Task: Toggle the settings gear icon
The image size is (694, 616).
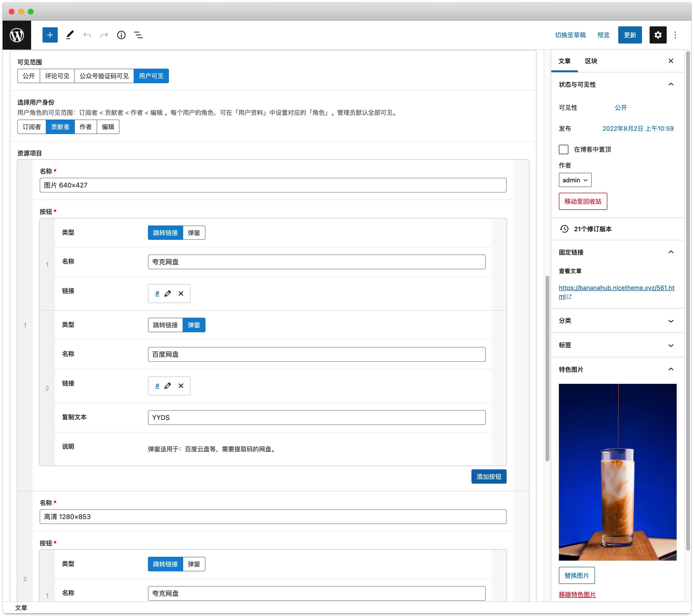Action: [x=658, y=35]
